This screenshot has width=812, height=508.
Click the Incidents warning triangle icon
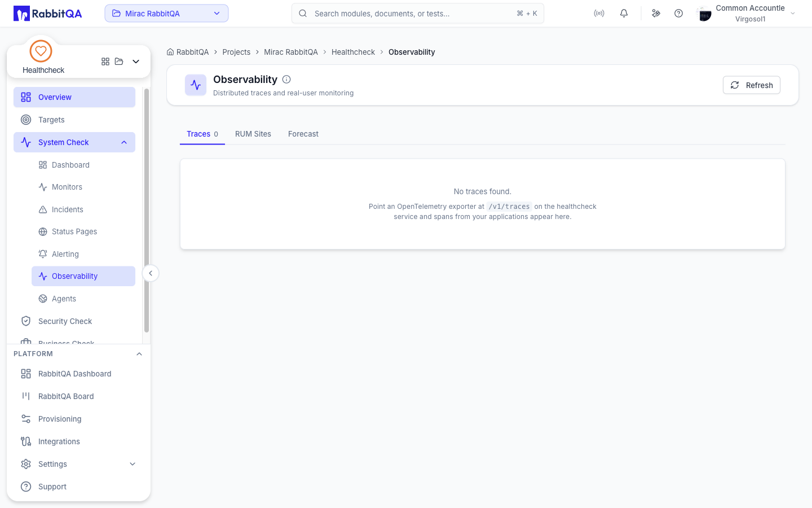click(x=43, y=209)
